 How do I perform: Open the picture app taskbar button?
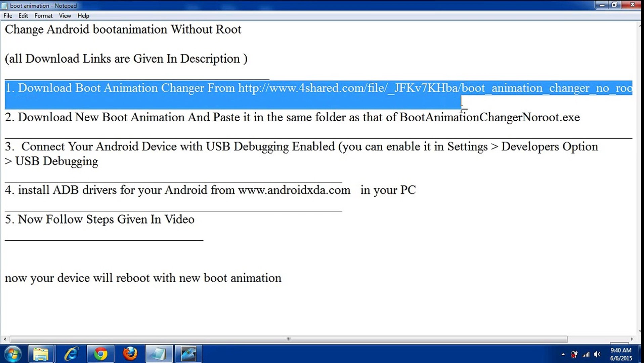pos(188,354)
